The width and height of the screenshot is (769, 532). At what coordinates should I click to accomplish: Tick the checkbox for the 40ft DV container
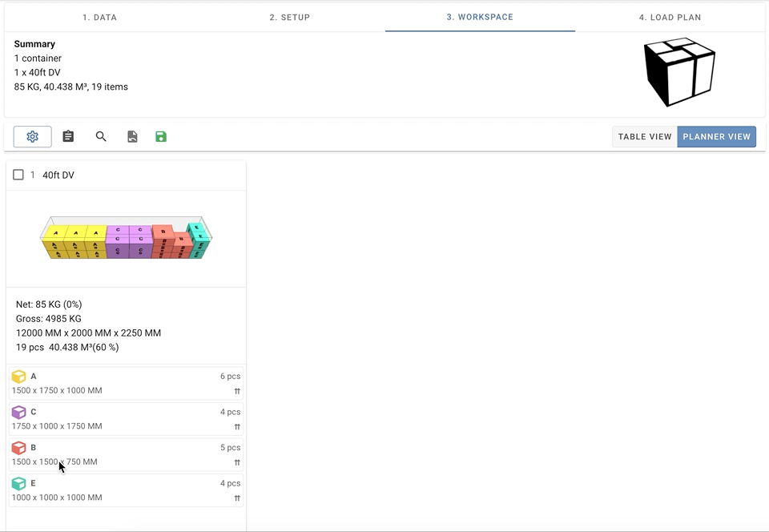(x=18, y=175)
